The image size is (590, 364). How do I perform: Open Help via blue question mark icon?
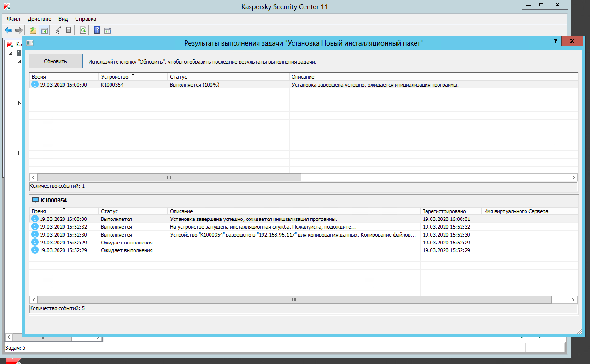point(97,30)
